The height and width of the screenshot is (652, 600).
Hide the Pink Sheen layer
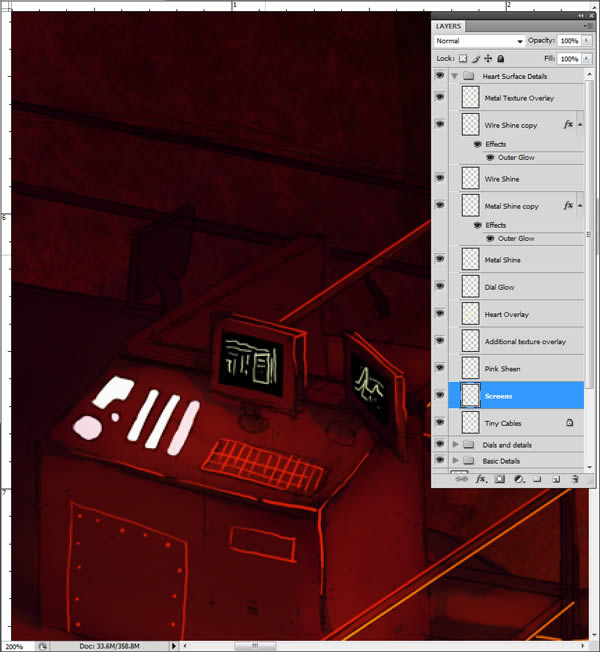(x=440, y=368)
